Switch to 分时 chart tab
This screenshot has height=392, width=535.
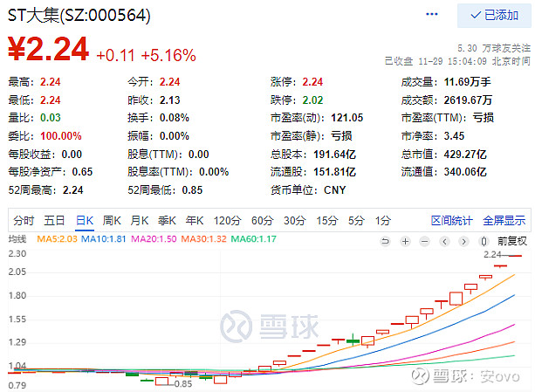click(24, 221)
